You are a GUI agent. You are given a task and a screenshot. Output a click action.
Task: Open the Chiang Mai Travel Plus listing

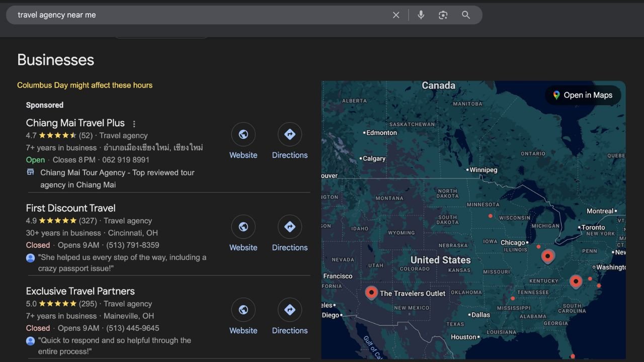pos(75,123)
